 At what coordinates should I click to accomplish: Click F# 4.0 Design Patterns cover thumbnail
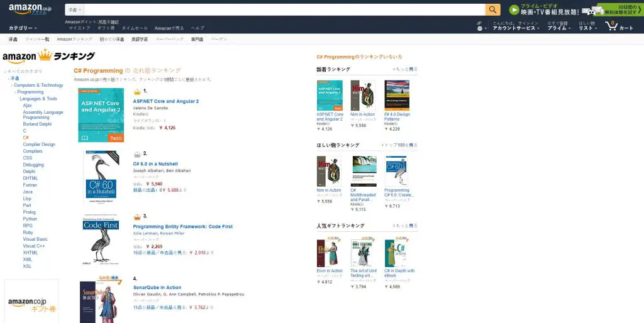(397, 96)
